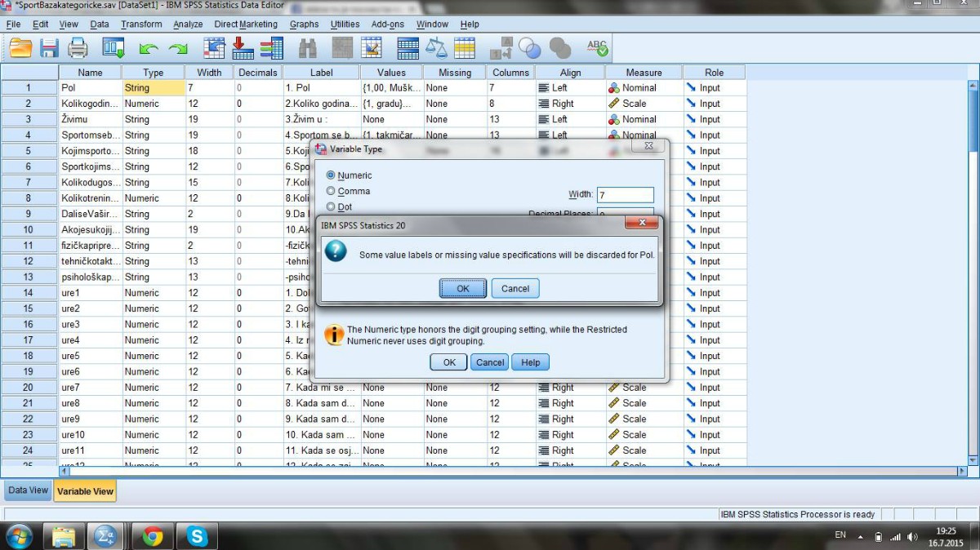Click the Scale measure cell in row 2
This screenshot has width=980, height=550.
coord(644,104)
